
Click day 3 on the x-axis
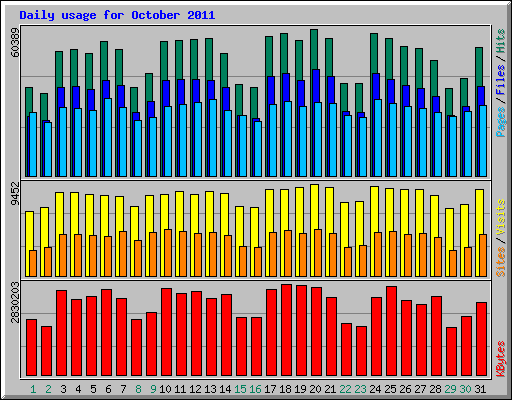click(63, 389)
